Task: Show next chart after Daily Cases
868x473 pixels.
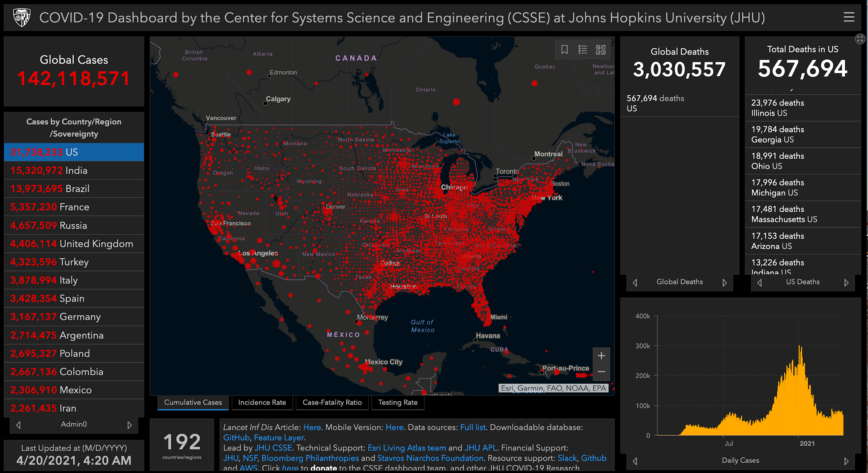Action: [x=846, y=461]
